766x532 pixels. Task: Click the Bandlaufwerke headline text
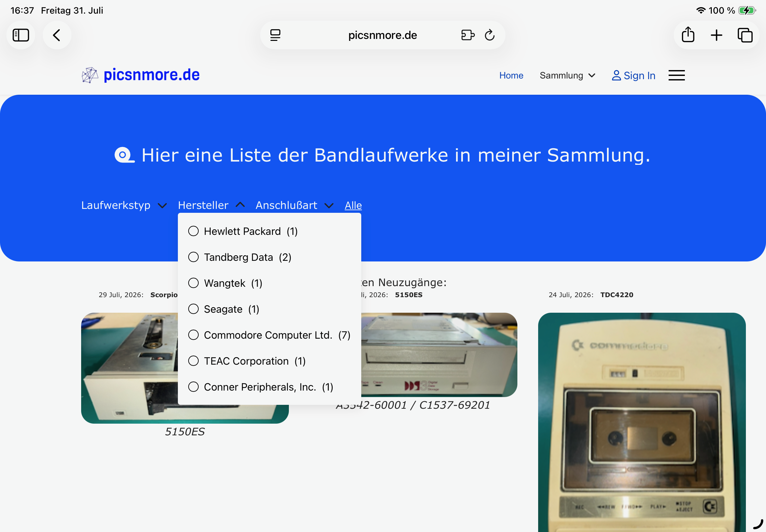pyautogui.click(x=396, y=155)
